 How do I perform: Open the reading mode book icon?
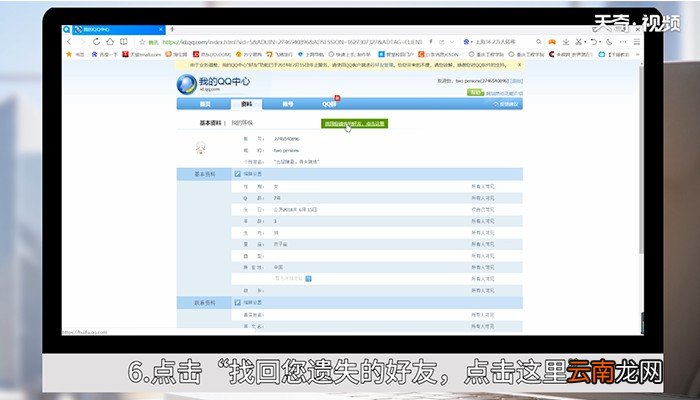pyautogui.click(x=124, y=42)
